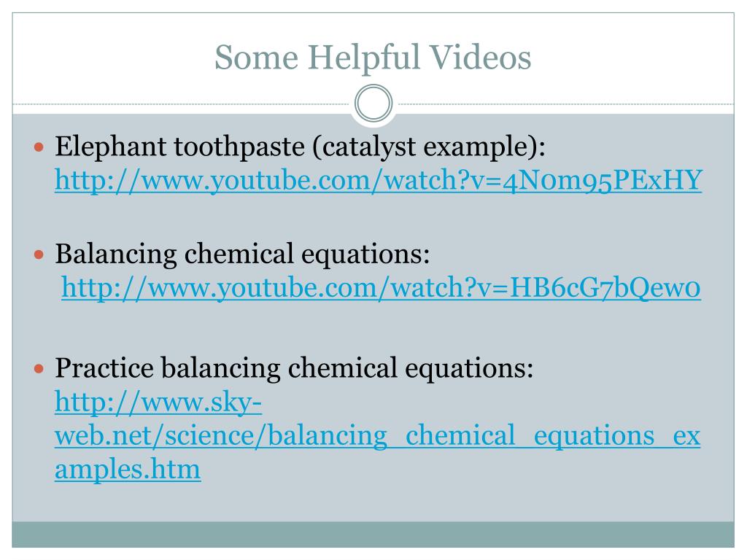Click the 'Practice balancing chemical equations:' text line
This screenshot has width=747, height=560.
pos(294,368)
